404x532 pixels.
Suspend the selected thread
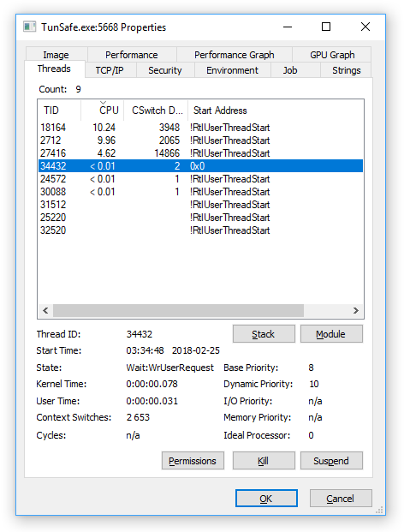[x=331, y=461]
